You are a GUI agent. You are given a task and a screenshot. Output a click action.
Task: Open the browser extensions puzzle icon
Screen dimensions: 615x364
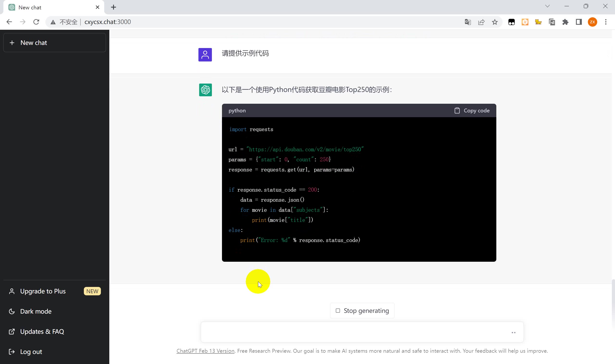click(x=565, y=22)
